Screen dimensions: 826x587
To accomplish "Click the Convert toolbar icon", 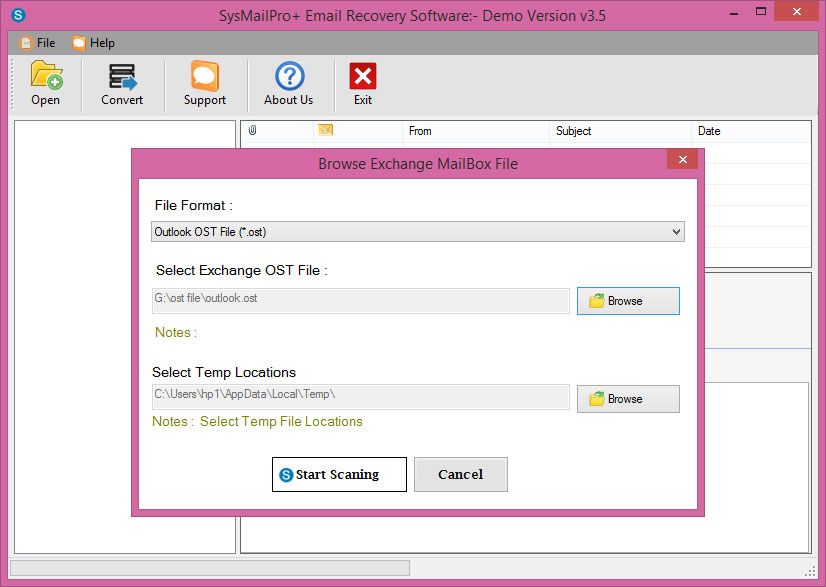I will point(122,76).
